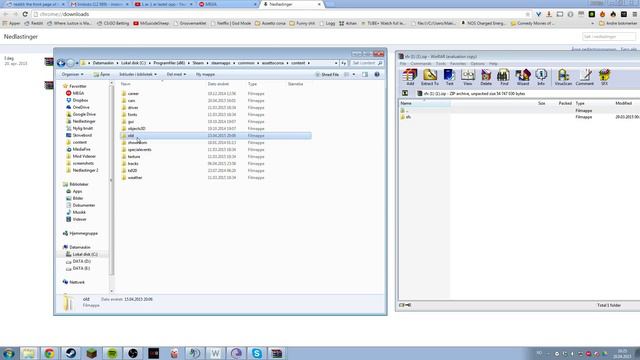Click the Comment icon in WinRAR
This screenshot has height=360, width=640.
tap(584, 77)
